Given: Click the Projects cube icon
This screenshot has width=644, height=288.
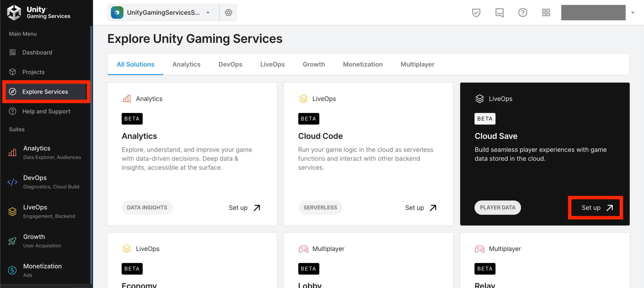Looking at the screenshot, I should pos(13,72).
